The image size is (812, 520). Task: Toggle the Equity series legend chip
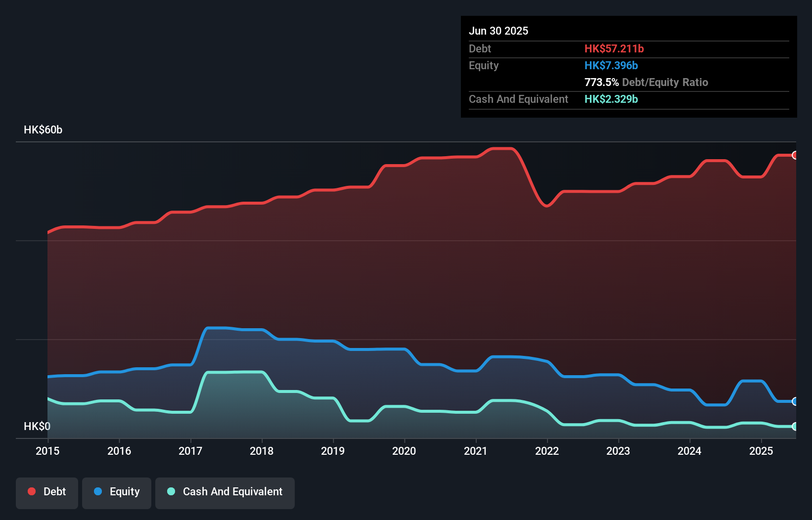(116, 492)
